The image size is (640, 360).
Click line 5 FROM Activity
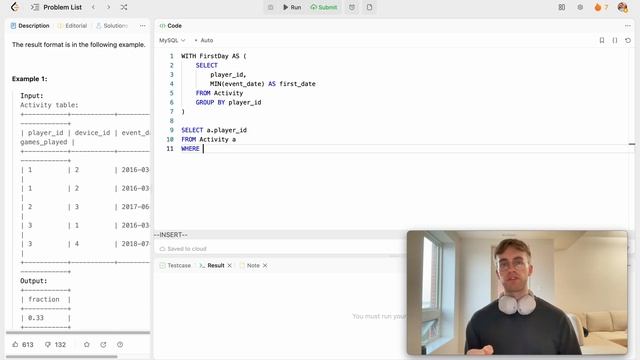pos(219,93)
